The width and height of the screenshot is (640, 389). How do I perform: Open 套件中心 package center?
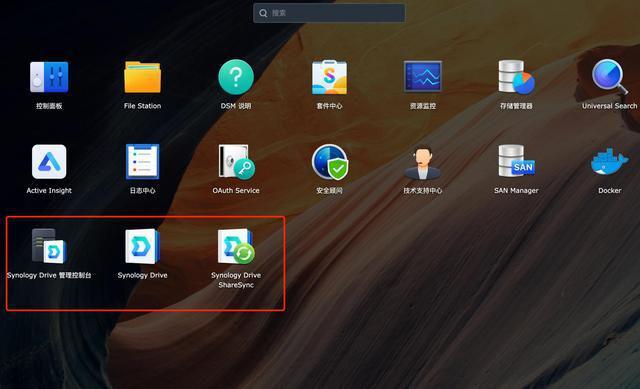329,77
